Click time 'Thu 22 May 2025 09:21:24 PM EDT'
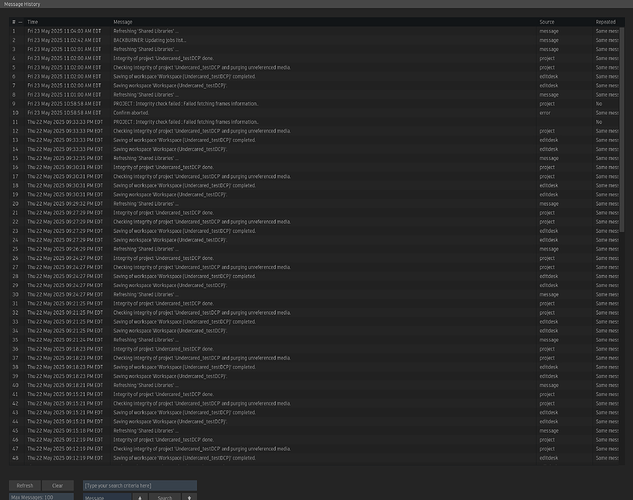This screenshot has height=500, width=633. pyautogui.click(x=65, y=340)
